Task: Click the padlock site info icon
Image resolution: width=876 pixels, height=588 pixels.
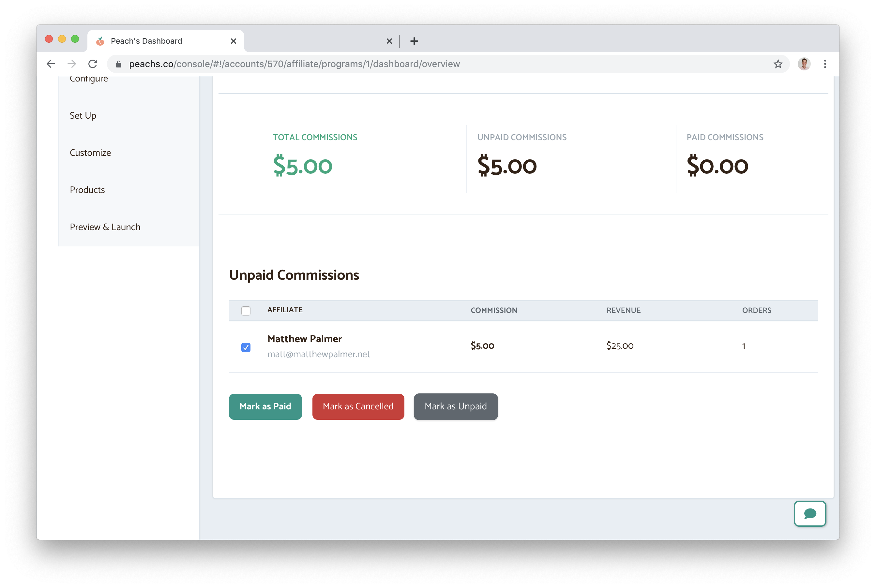Action: [x=119, y=64]
